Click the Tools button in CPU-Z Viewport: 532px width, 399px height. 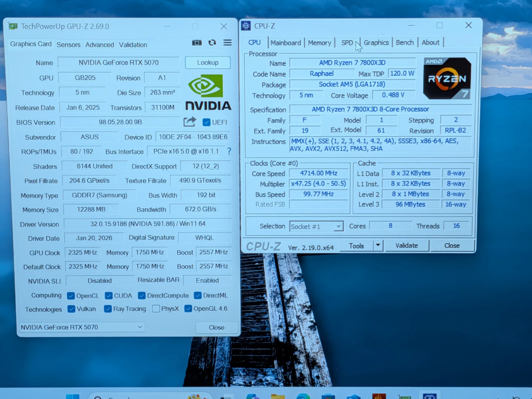pyautogui.click(x=356, y=246)
